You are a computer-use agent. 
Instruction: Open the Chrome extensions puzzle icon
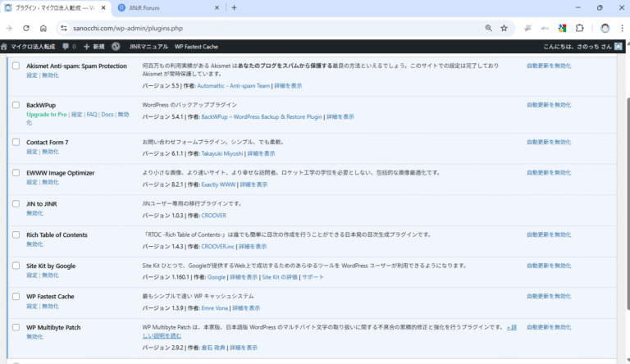(x=579, y=28)
